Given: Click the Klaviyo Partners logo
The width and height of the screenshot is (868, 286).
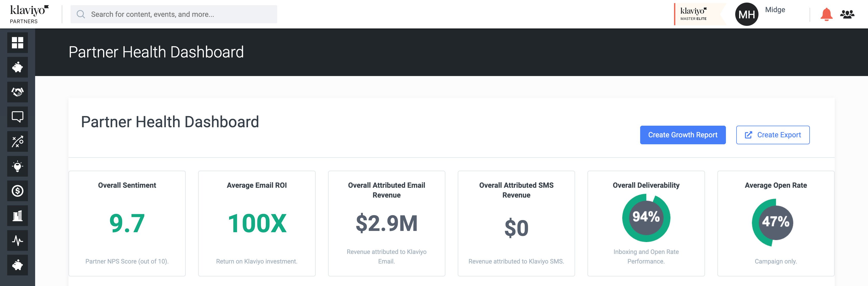Looking at the screenshot, I should tap(29, 14).
